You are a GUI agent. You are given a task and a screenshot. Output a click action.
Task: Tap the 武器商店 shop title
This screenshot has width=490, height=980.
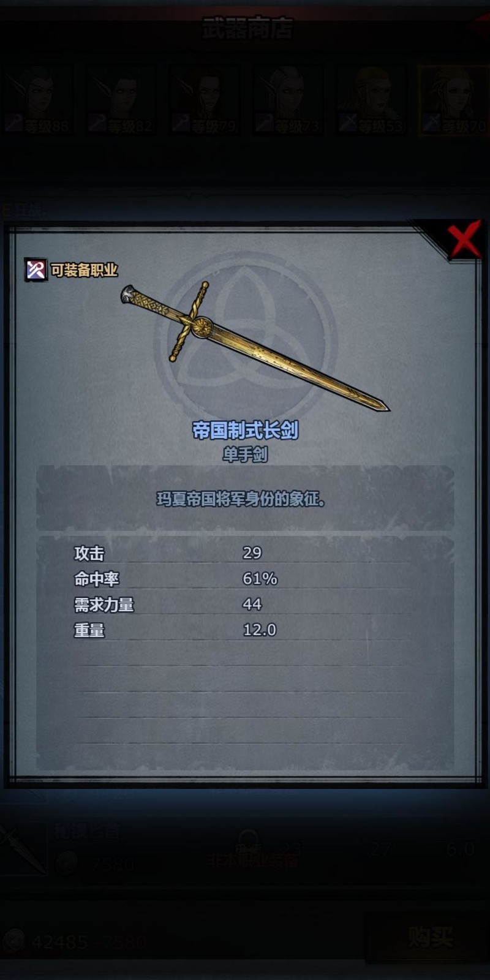tap(248, 28)
